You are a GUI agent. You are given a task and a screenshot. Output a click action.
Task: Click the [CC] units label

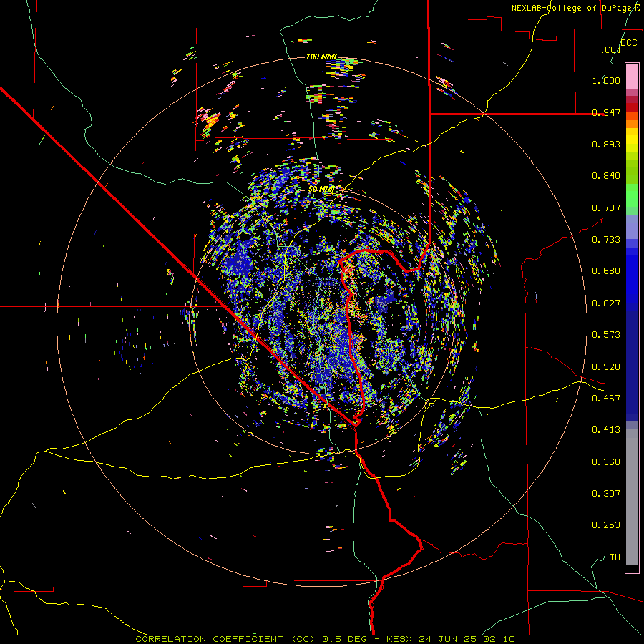click(611, 49)
